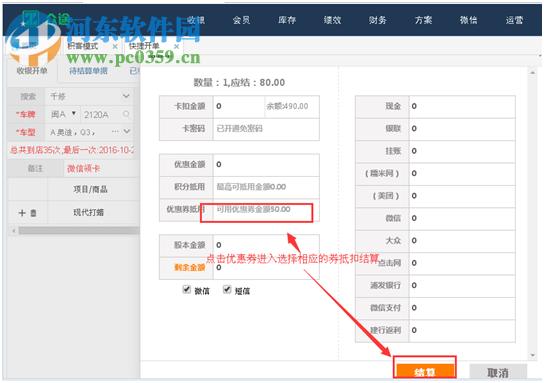The width and height of the screenshot is (544, 383).
Task: Expand the 车型 dropdown chevron
Action: click(x=127, y=131)
